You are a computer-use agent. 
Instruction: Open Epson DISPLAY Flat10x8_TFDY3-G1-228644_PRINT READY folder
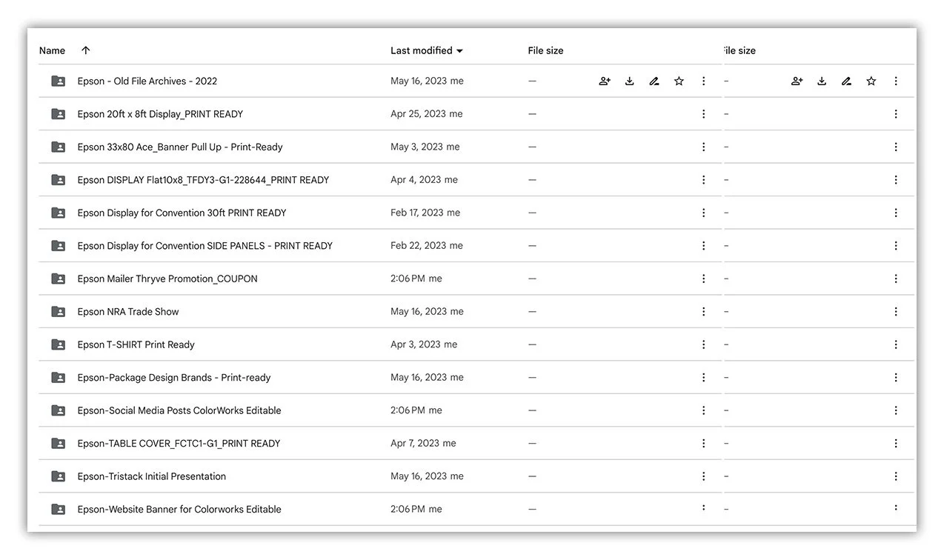pos(203,180)
